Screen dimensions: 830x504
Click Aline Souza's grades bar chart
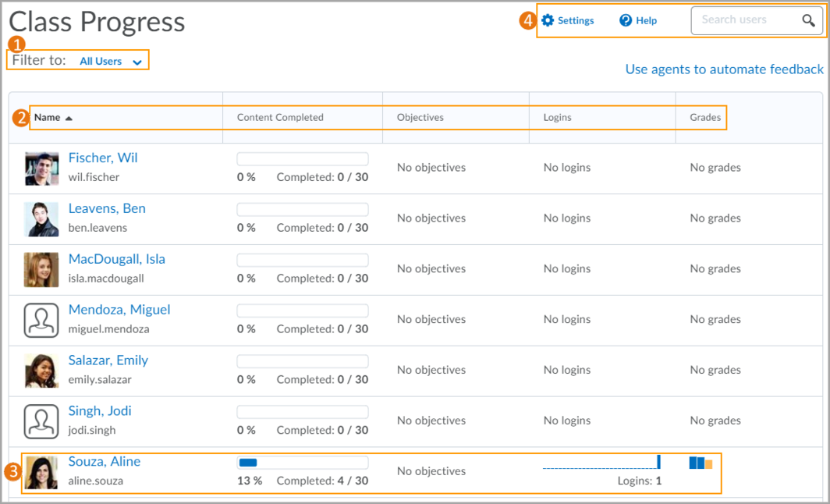click(x=701, y=463)
